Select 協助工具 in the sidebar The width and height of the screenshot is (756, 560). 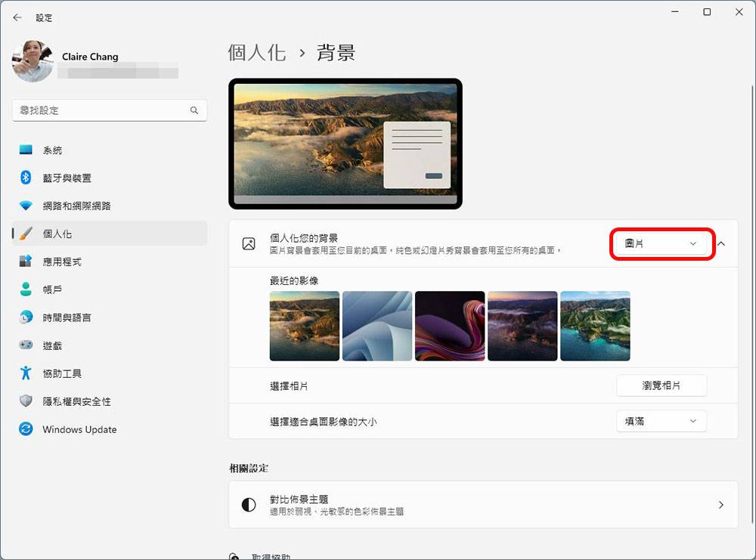coord(61,373)
